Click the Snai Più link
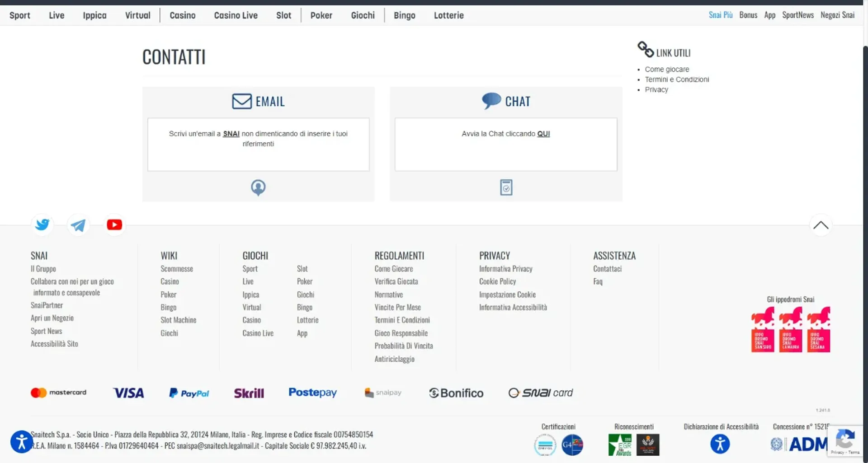868x463 pixels. (720, 15)
